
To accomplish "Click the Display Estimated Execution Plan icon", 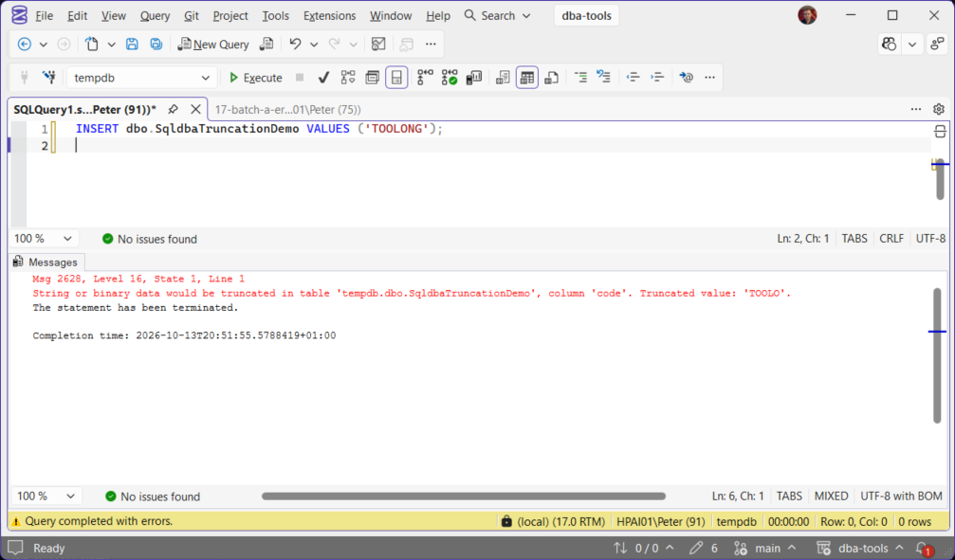I will 348,78.
